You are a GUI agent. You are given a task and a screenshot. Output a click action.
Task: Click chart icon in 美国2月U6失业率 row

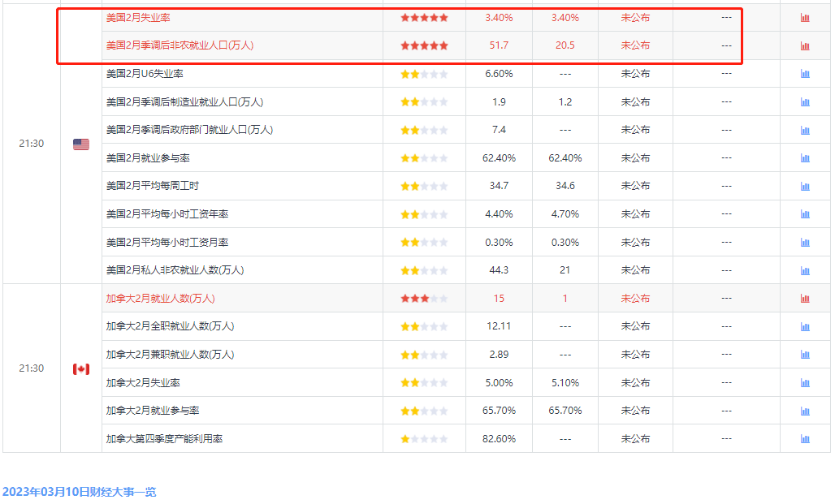point(805,73)
